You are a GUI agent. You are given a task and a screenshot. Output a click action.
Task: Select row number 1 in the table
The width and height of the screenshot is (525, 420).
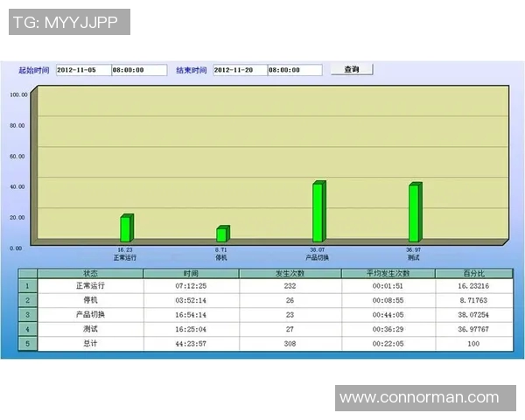pos(27,285)
